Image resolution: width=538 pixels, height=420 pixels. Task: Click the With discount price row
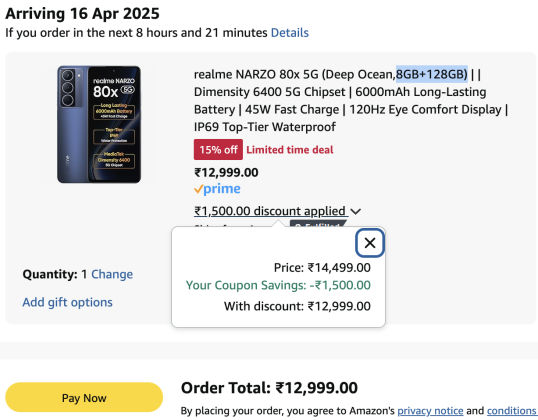[x=297, y=306]
